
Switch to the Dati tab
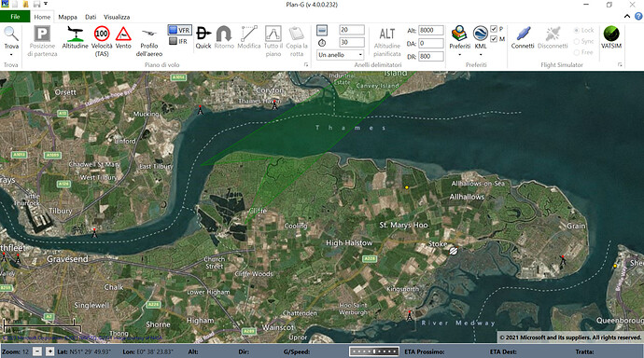91,17
